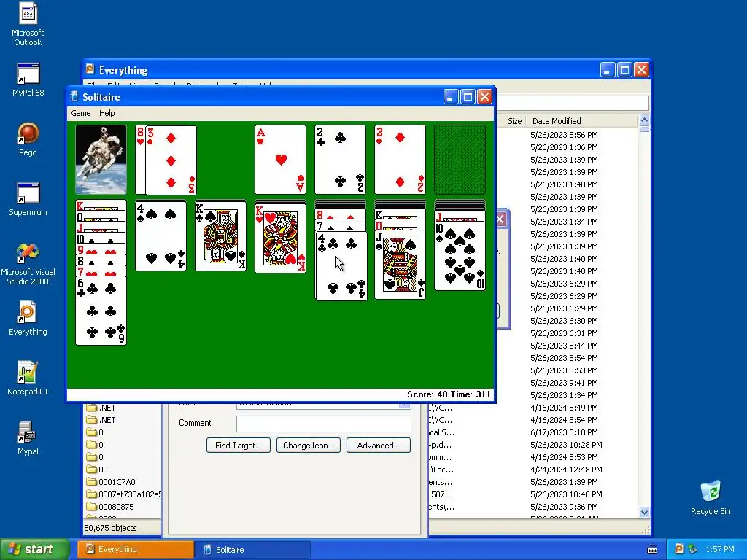Sort by Size column in Everything
Image resolution: width=747 pixels, height=560 pixels.
coord(512,121)
